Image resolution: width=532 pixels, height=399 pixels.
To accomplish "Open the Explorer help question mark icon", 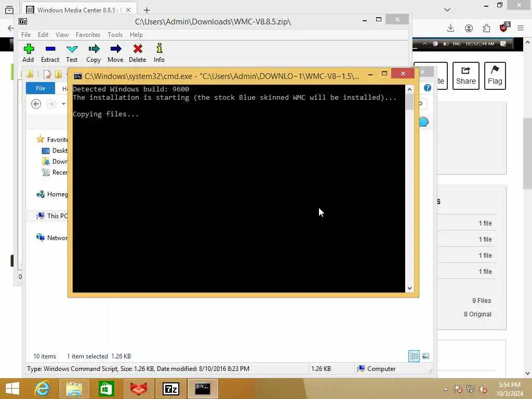I will tap(428, 88).
